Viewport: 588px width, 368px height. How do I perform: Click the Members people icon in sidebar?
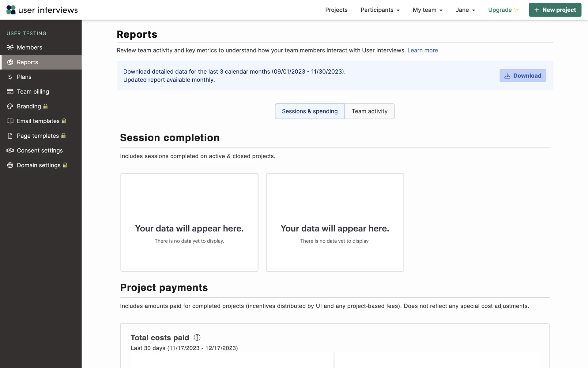coord(10,48)
